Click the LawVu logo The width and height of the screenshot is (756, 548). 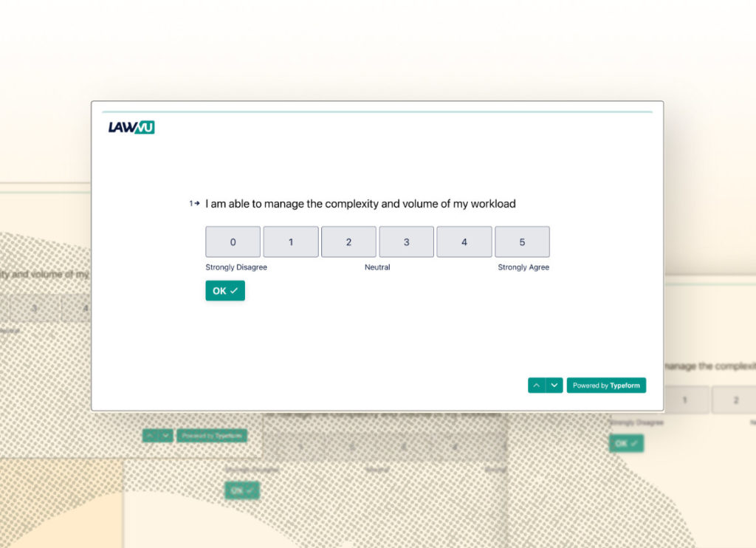[131, 127]
